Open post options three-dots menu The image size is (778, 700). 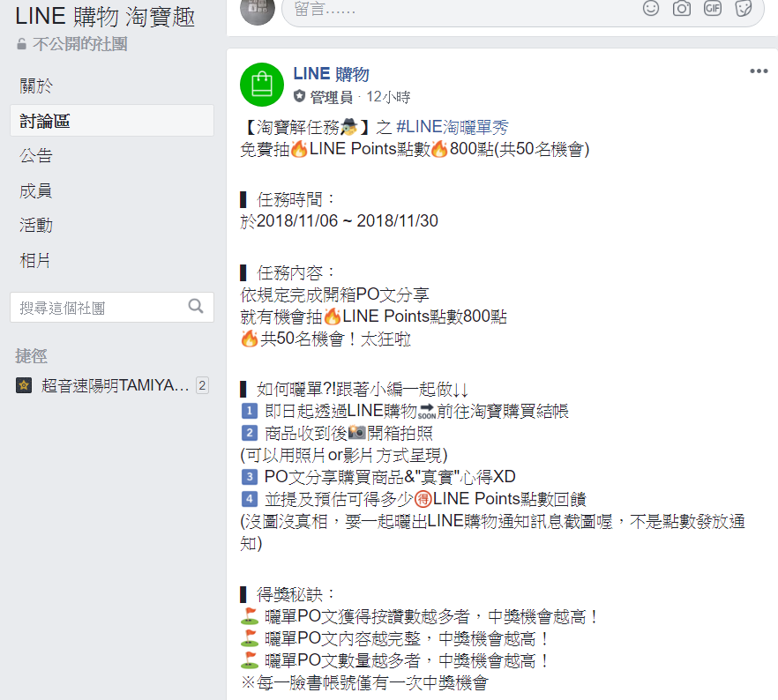[759, 71]
